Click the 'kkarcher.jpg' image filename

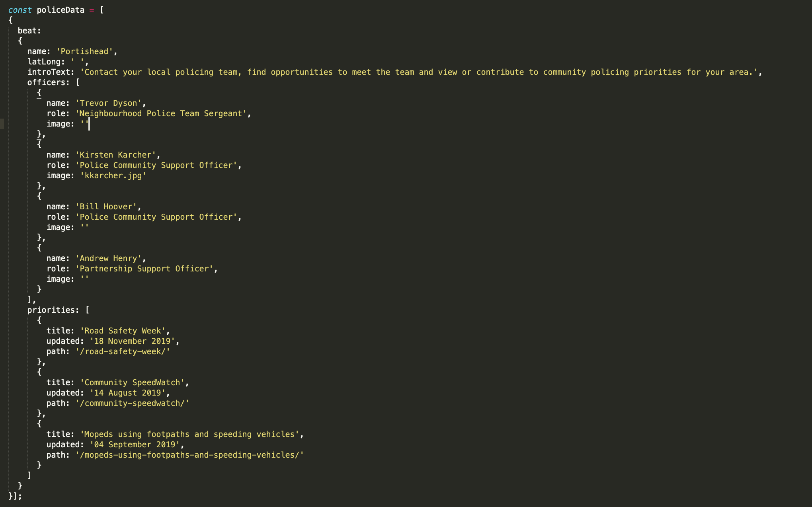(x=113, y=175)
